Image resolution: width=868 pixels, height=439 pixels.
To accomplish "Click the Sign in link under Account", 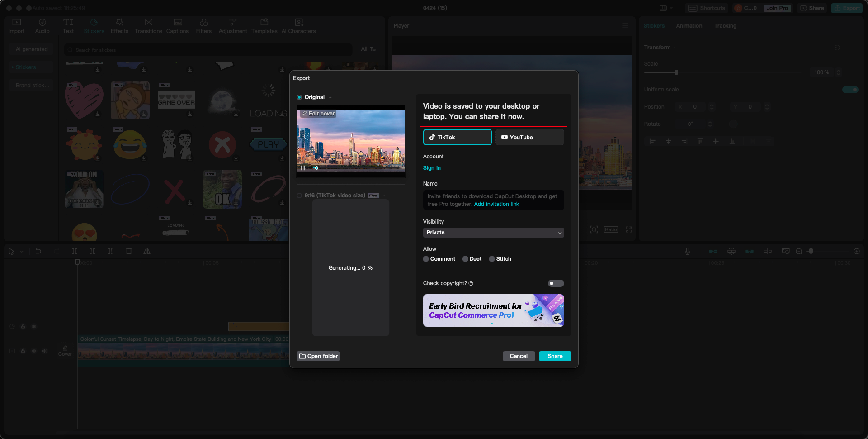I will [432, 168].
